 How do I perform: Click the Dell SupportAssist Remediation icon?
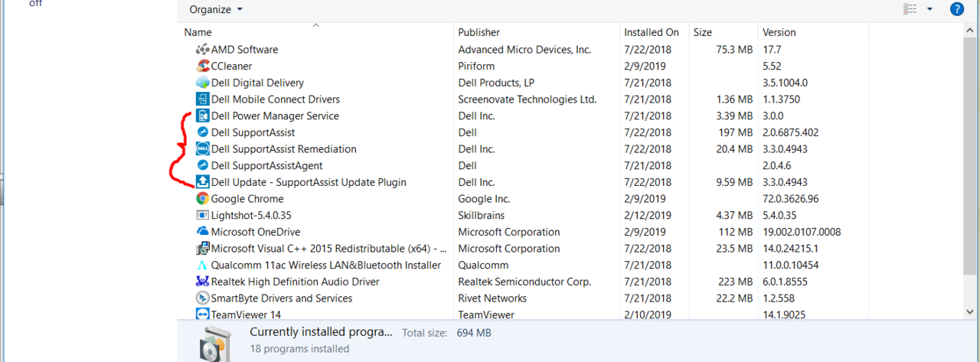tap(203, 149)
